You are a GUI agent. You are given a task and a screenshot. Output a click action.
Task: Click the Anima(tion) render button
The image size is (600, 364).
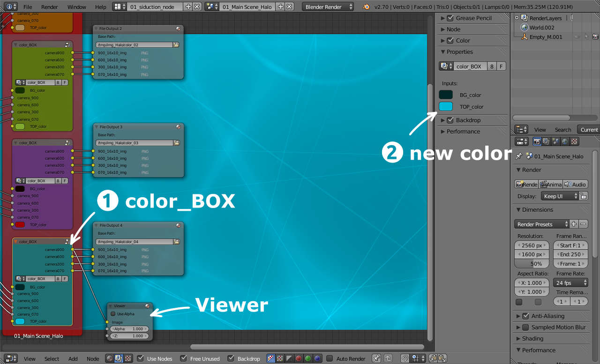click(x=551, y=184)
